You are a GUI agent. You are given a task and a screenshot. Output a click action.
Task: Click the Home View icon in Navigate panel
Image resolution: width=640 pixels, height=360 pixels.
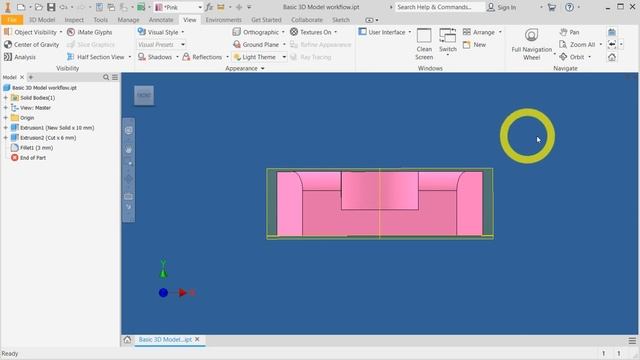tap(612, 57)
